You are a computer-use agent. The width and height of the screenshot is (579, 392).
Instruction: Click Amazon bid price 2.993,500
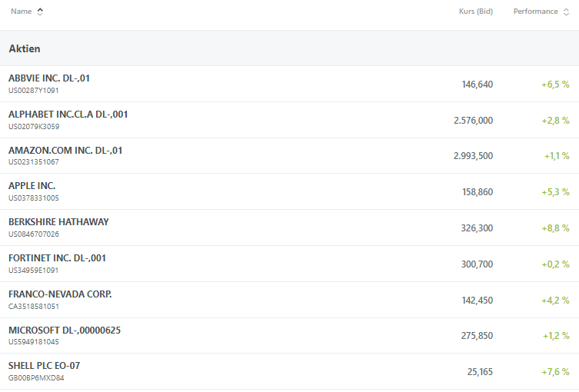[x=474, y=156]
